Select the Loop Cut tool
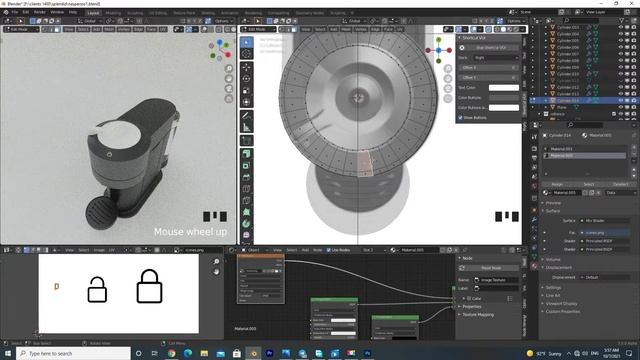This screenshot has width=640, height=360. tap(247, 189)
